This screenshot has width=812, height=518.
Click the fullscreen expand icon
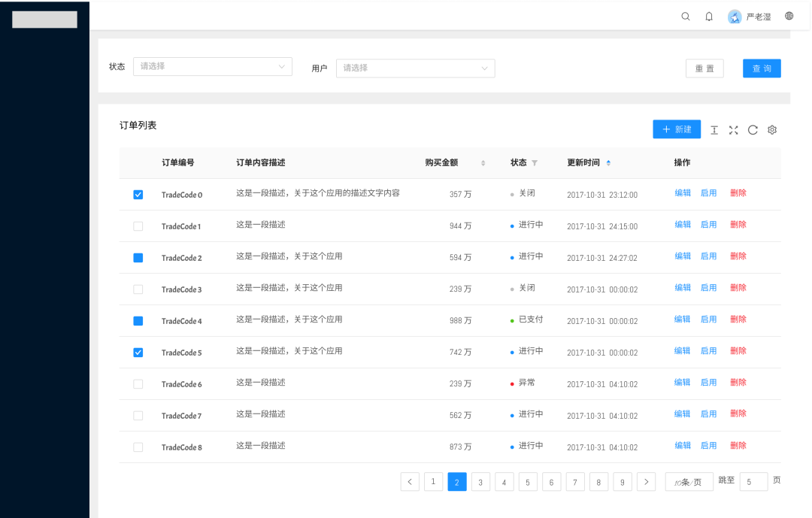733,129
